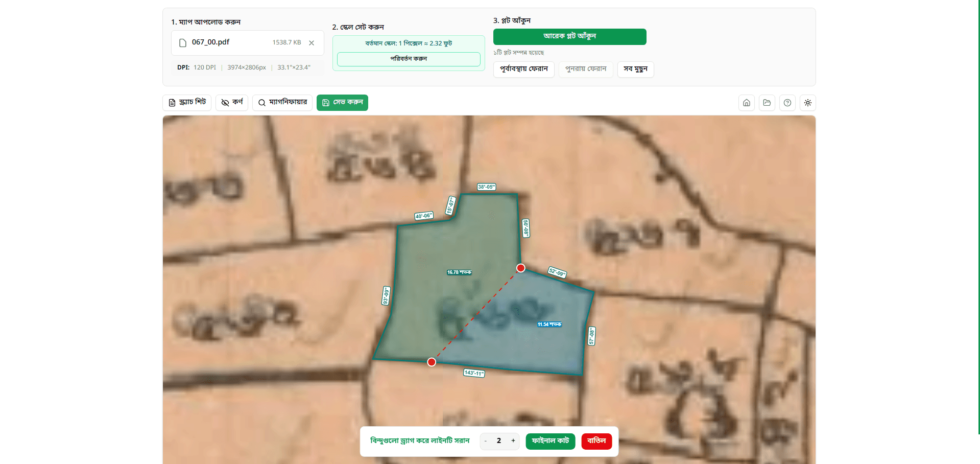
Task: Click the 57'-08" edge length label
Action: [591, 336]
